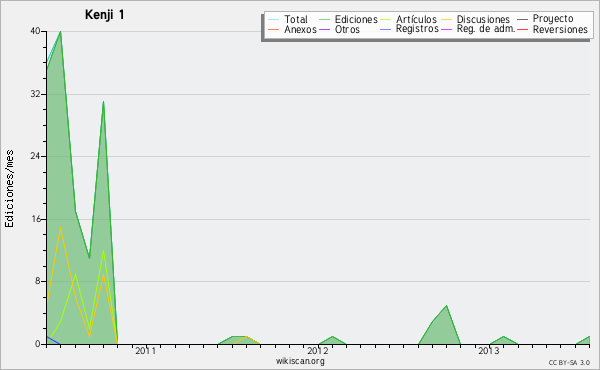The width and height of the screenshot is (600, 370).
Task: Select the 'Ediciones' legend entry
Action: [x=356, y=20]
